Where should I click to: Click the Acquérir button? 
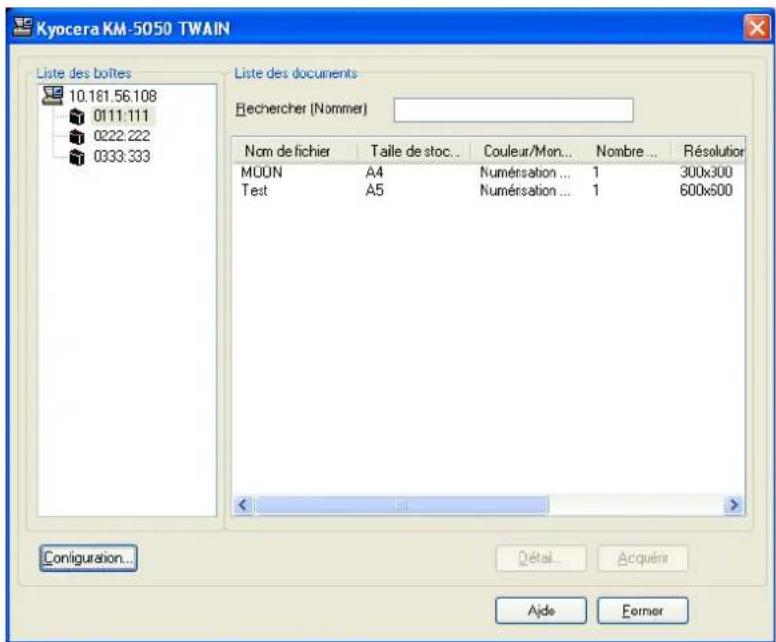[643, 558]
